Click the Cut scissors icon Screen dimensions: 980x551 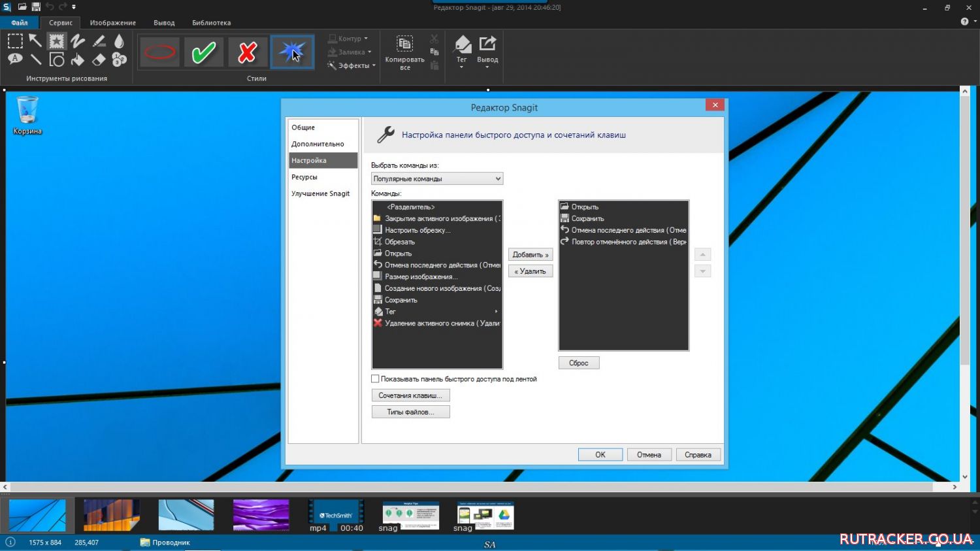pyautogui.click(x=434, y=39)
